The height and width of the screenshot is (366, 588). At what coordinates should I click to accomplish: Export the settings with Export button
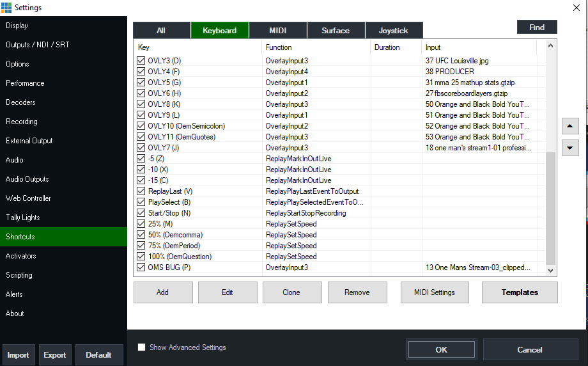pyautogui.click(x=55, y=355)
